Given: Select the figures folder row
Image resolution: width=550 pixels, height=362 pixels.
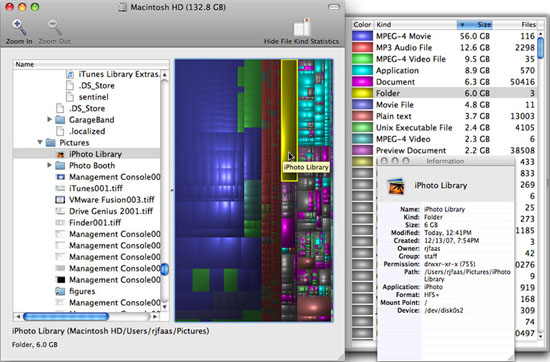Looking at the screenshot, I should (x=87, y=291).
